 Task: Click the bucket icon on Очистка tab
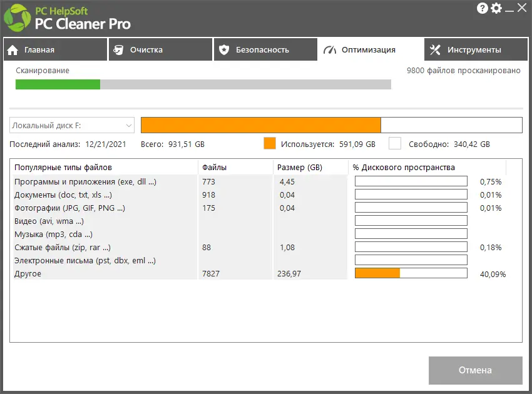(118, 50)
